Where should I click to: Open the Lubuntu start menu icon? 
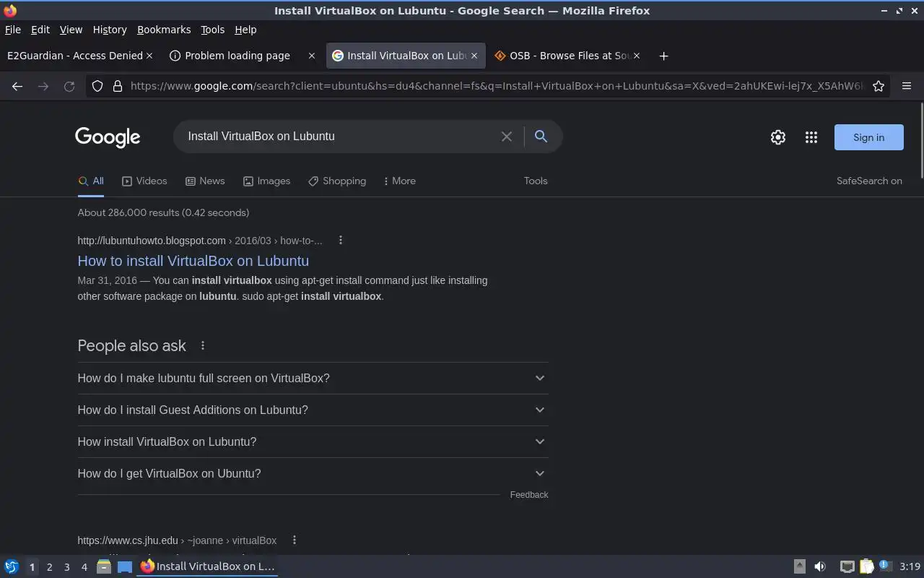tap(12, 566)
